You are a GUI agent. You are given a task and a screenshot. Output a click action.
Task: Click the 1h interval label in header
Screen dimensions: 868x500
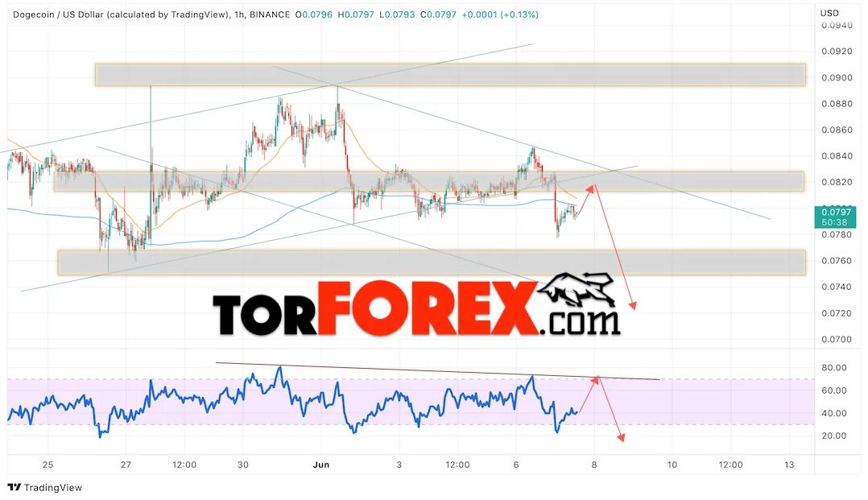239,14
